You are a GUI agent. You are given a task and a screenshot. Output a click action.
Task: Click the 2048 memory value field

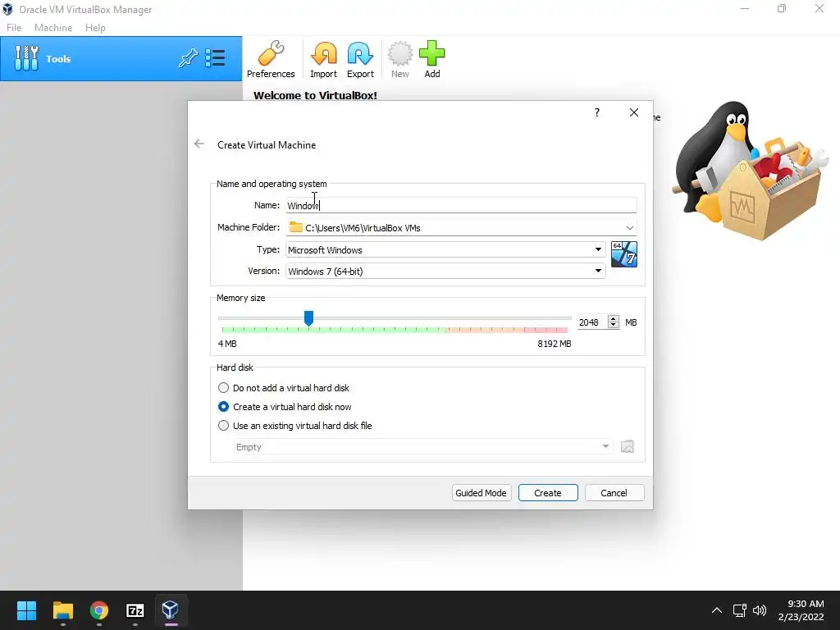click(x=591, y=322)
